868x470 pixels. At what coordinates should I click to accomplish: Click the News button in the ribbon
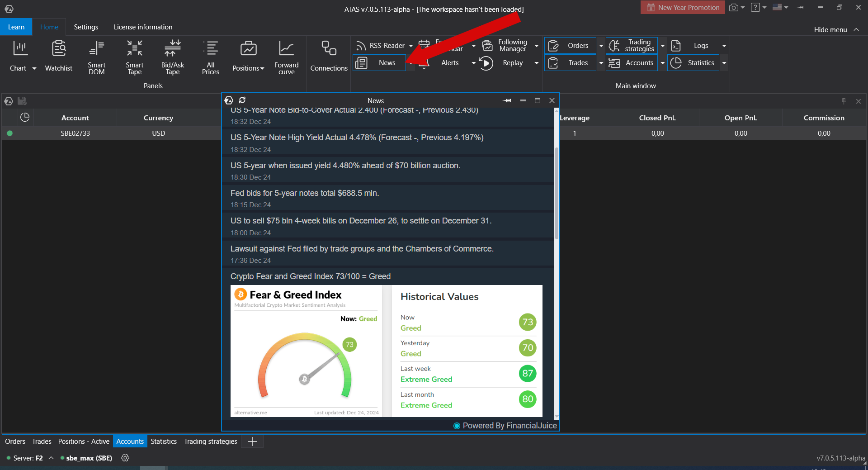(x=379, y=63)
